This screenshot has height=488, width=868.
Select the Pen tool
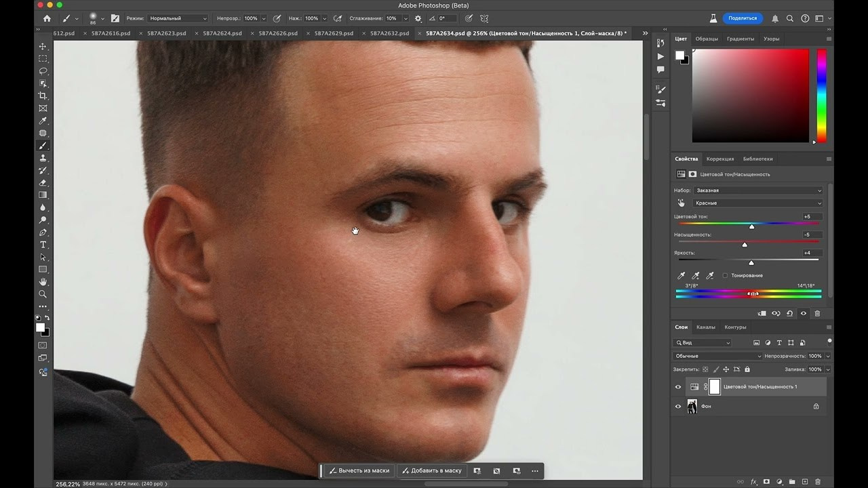pyautogui.click(x=43, y=232)
